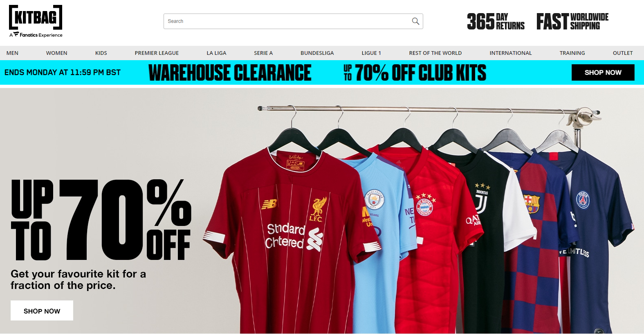Open the Kitbag logo home link
The image size is (644, 334).
pos(36,21)
